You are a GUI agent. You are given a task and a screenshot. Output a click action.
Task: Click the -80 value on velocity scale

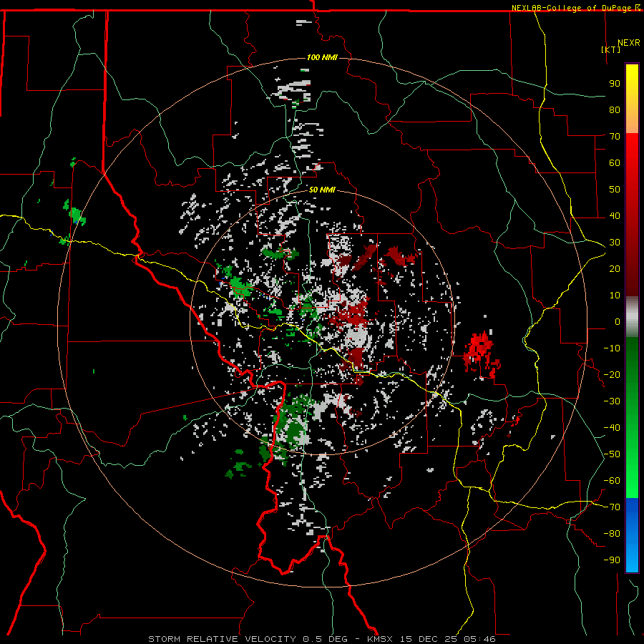[x=612, y=534]
